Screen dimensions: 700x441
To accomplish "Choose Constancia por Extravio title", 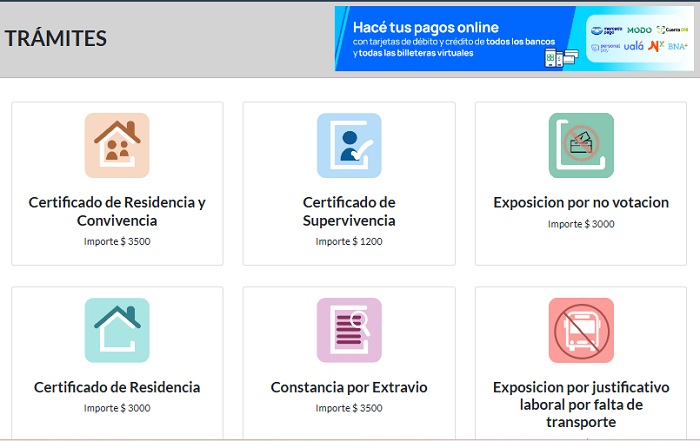I will pos(349,387).
